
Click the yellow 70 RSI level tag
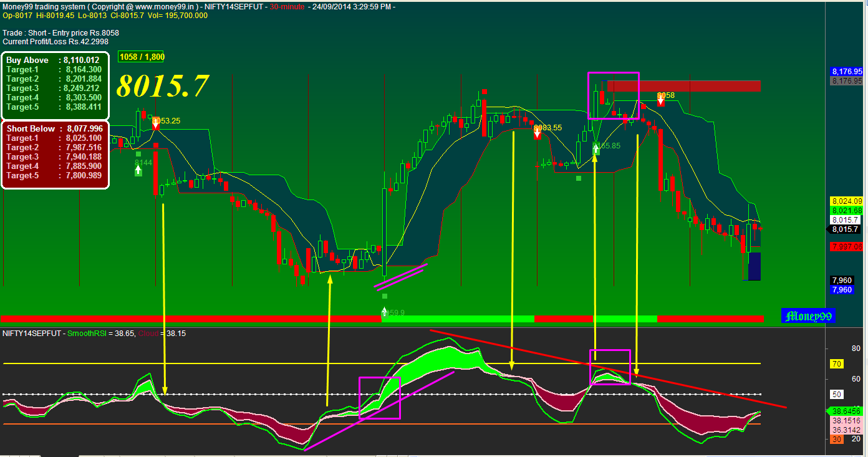[837, 363]
